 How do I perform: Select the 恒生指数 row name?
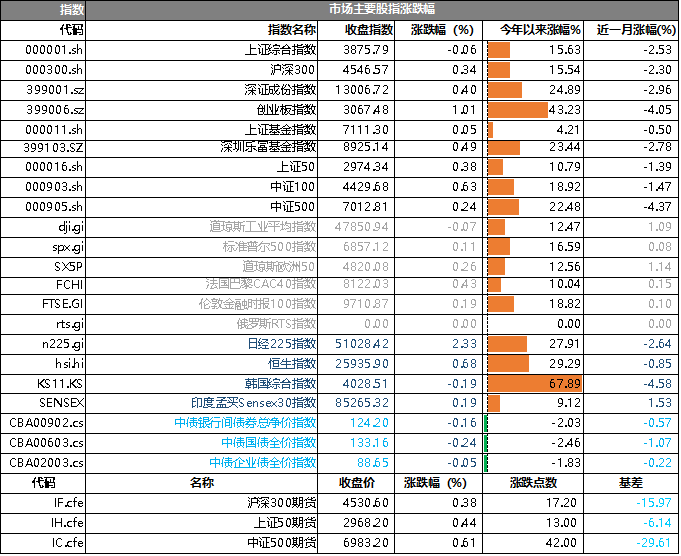(291, 363)
